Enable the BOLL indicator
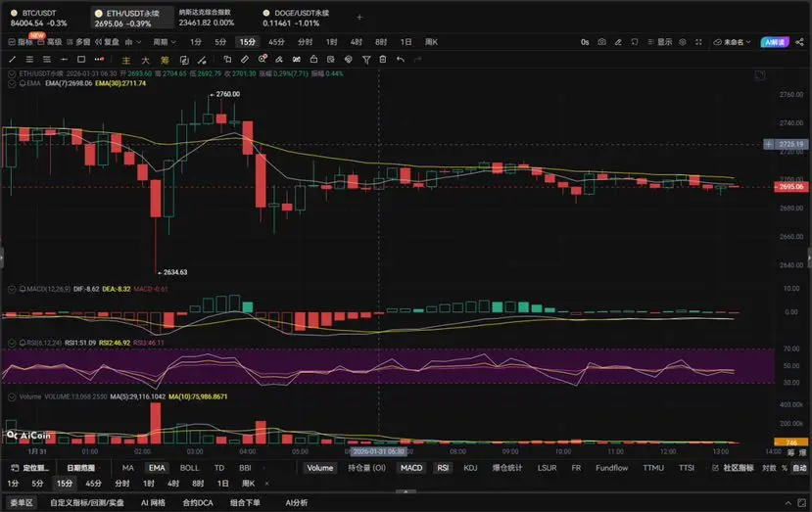 (x=190, y=468)
